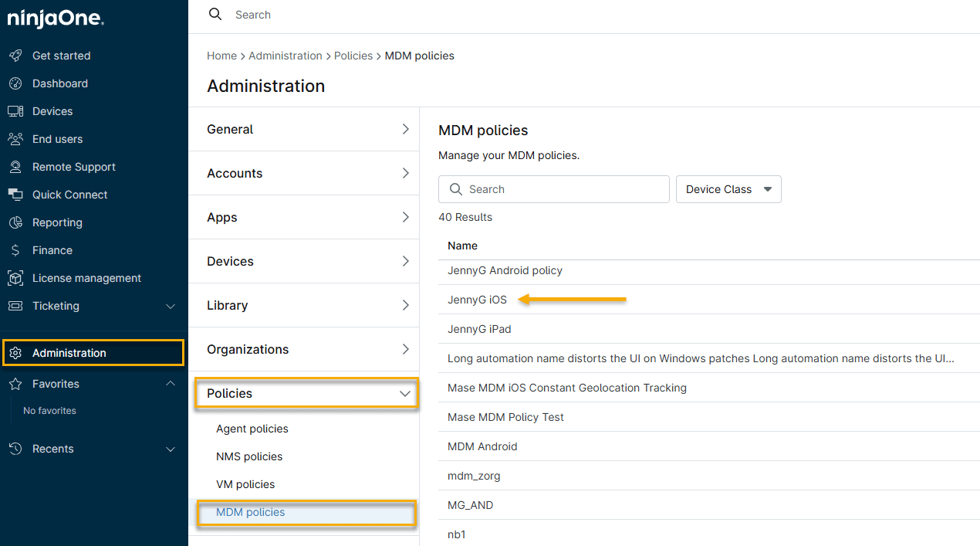Collapse the Policies section
Viewport: 980px width, 546px height.
404,394
